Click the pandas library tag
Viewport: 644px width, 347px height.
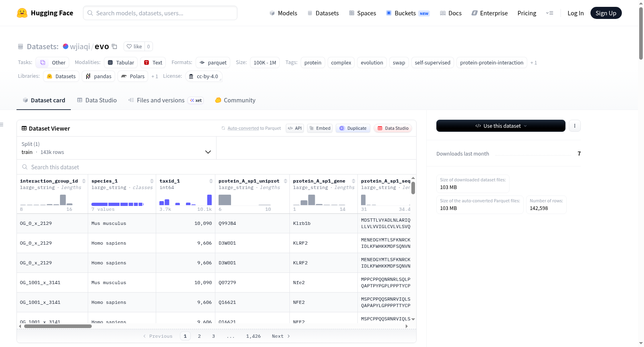pos(99,76)
